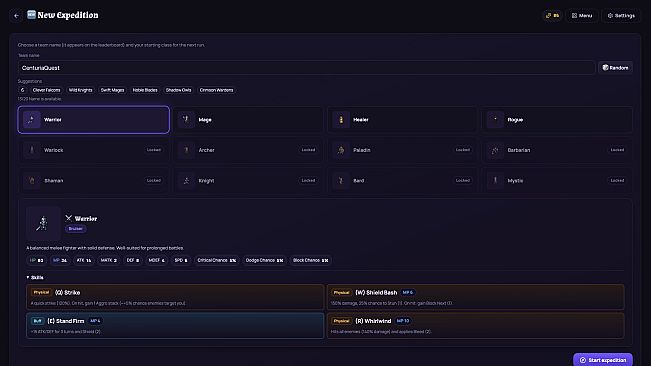The width and height of the screenshot is (651, 366).
Task: Choose the Crimson Wardens name suggestion
Action: [216, 90]
